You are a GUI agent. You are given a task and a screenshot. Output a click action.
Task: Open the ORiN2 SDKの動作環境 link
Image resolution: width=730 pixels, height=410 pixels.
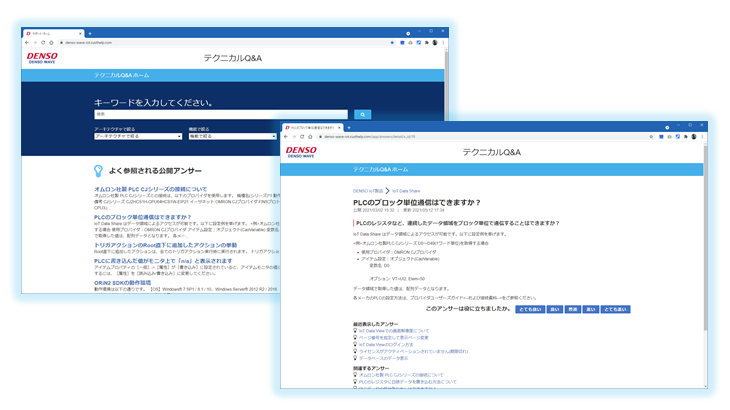click(x=122, y=283)
